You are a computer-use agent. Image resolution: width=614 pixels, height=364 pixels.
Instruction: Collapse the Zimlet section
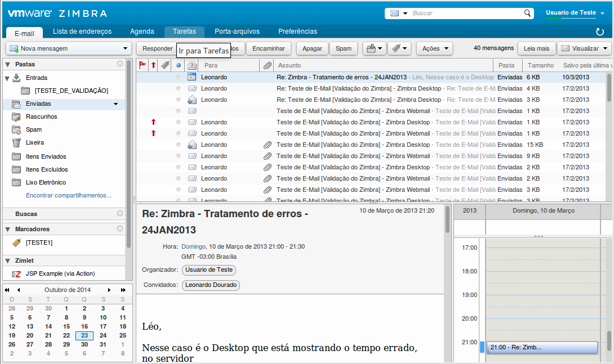pyautogui.click(x=7, y=260)
